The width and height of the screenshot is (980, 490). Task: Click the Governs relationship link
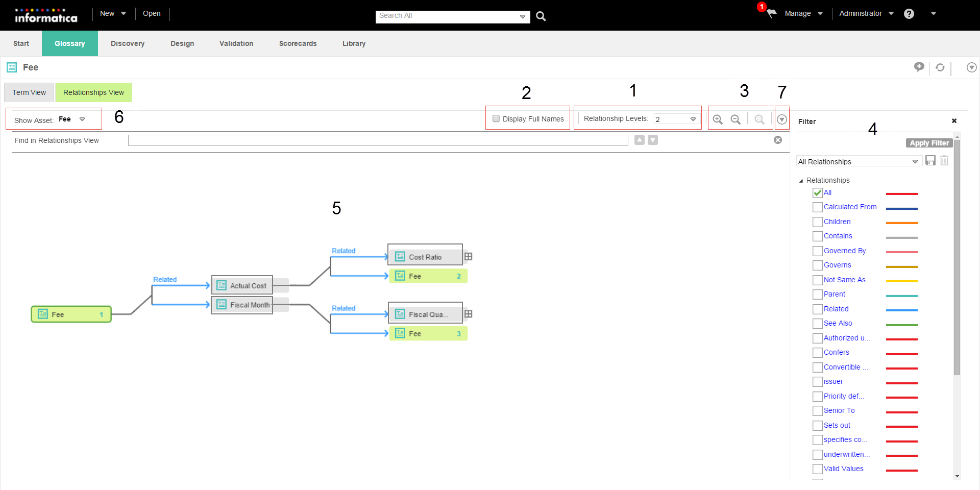[837, 265]
